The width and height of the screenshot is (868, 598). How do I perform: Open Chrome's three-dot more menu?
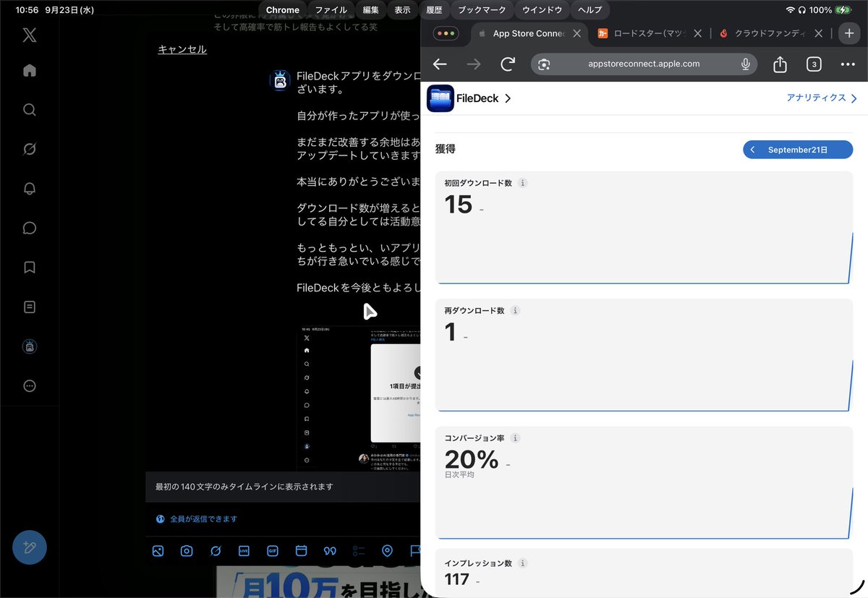[x=848, y=64]
